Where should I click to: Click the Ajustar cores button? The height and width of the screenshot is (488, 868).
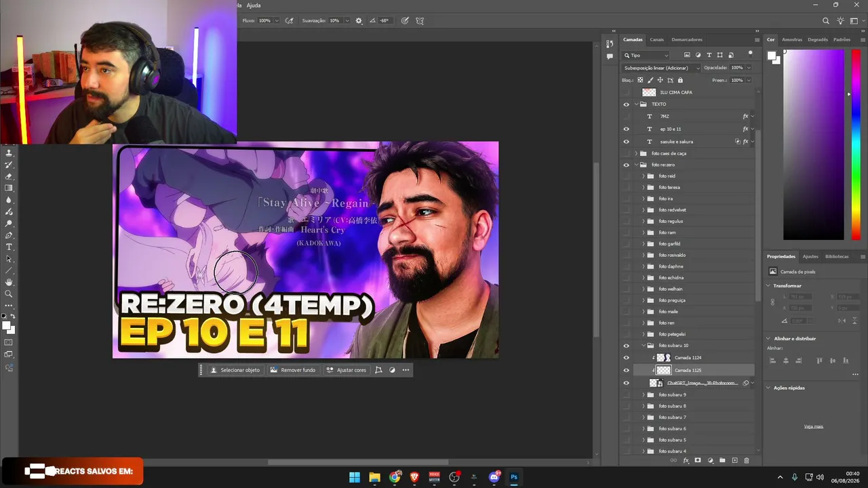pos(346,370)
